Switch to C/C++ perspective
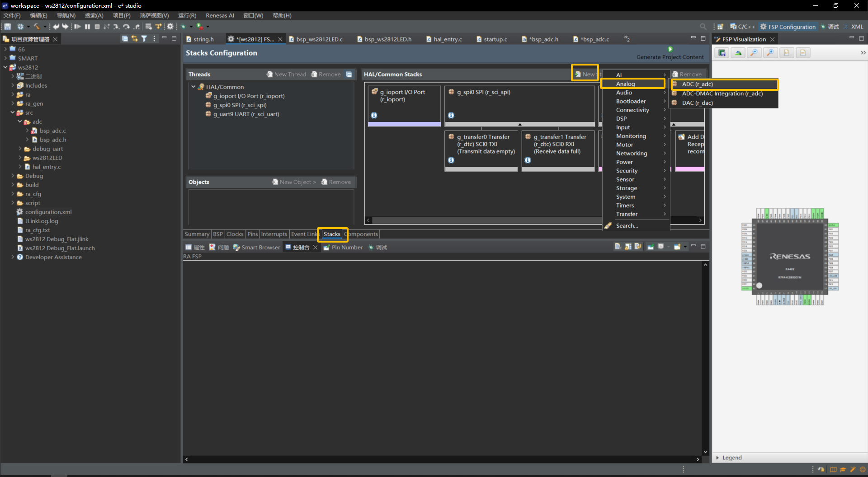 coord(742,27)
